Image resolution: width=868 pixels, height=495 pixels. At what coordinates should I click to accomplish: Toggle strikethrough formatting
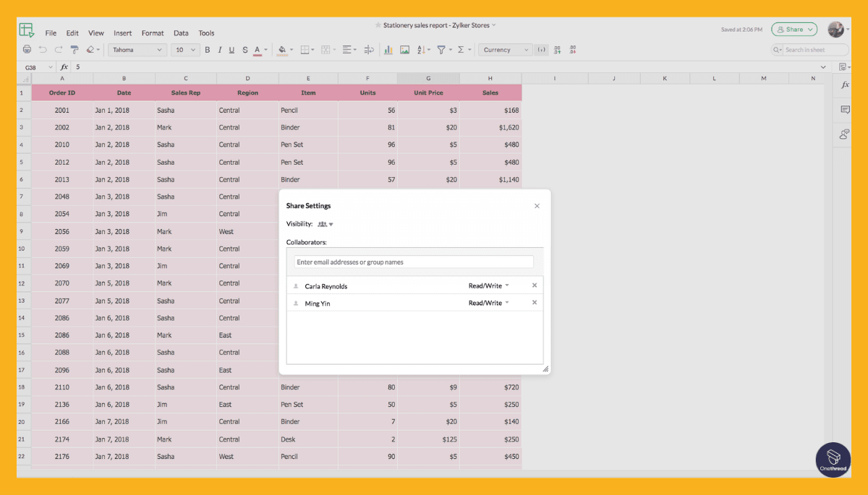(244, 49)
